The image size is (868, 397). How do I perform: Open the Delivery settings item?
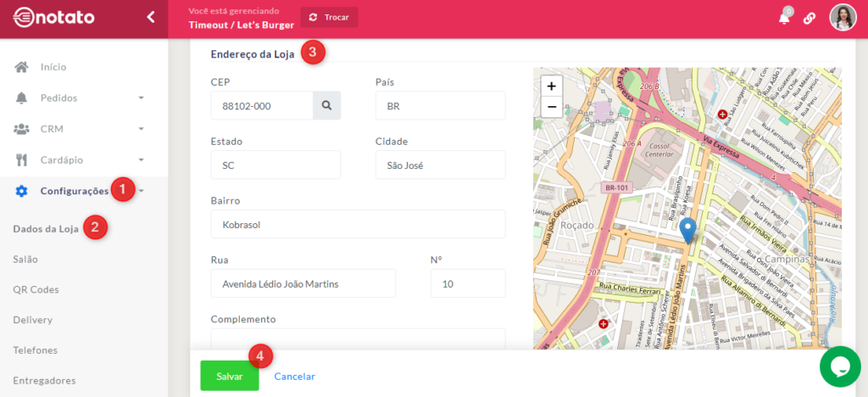click(33, 320)
